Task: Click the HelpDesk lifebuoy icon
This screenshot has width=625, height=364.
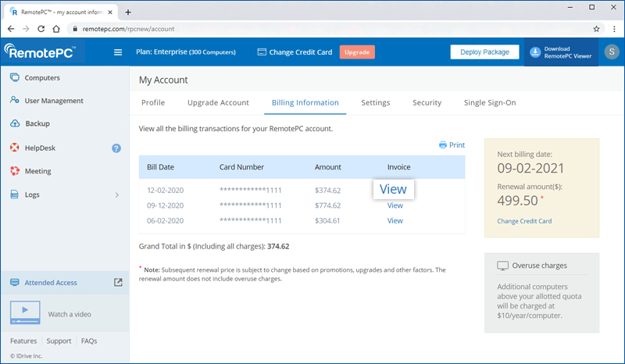Action: [x=15, y=148]
